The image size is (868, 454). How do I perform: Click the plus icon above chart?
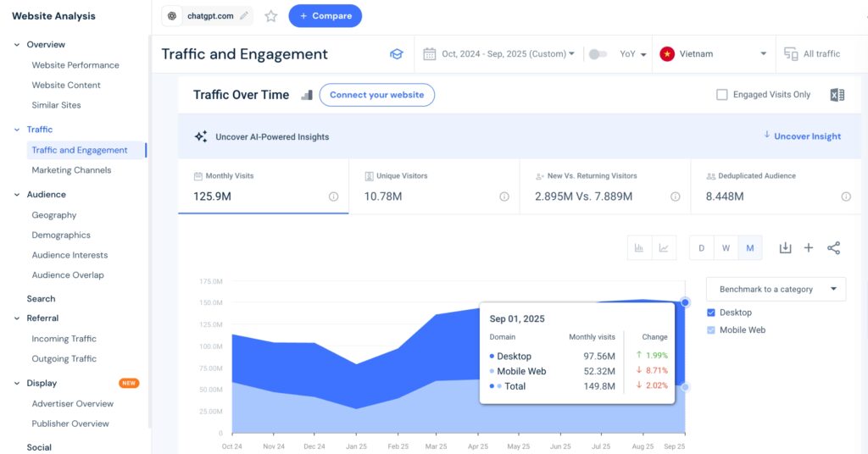(809, 248)
